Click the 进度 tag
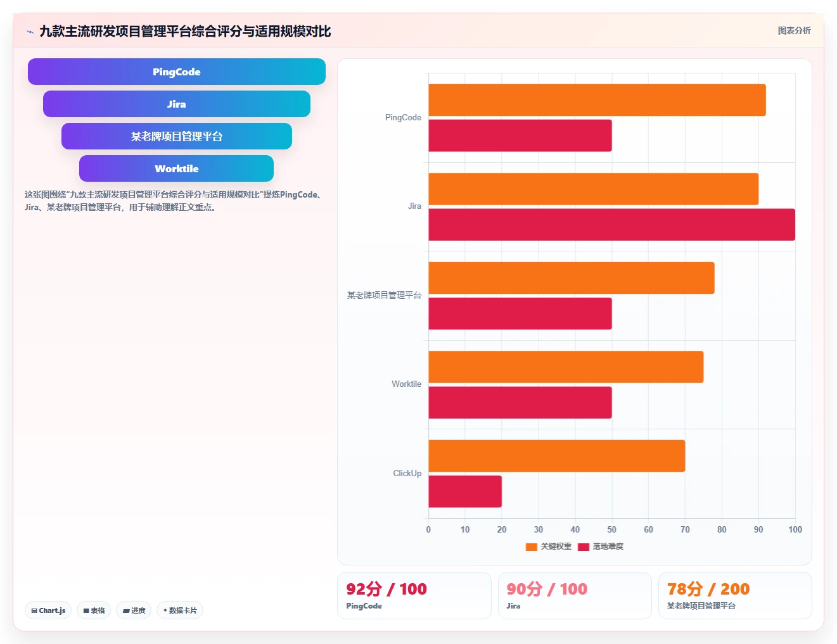 tap(134, 610)
